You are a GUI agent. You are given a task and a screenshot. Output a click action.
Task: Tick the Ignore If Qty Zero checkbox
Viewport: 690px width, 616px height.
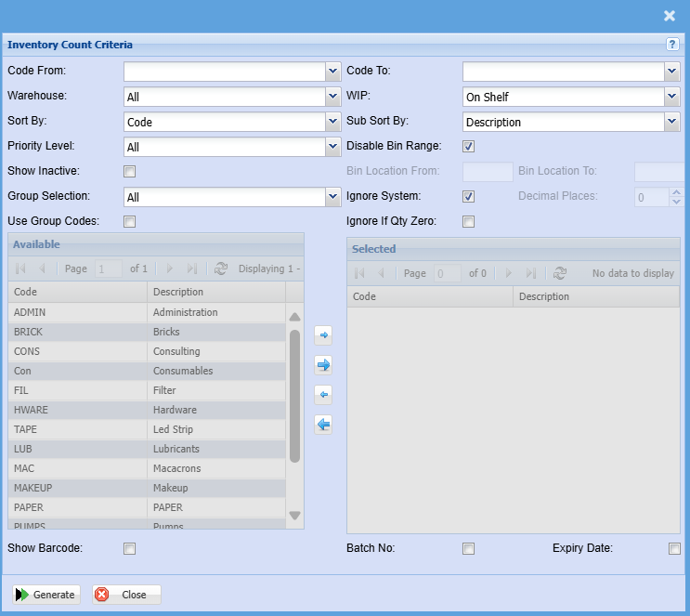point(469,221)
